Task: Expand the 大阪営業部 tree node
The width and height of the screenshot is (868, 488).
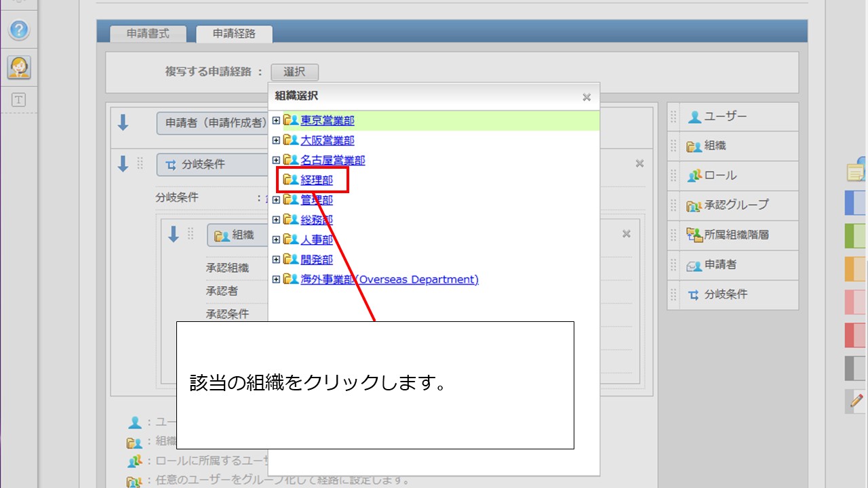Action: pyautogui.click(x=276, y=140)
